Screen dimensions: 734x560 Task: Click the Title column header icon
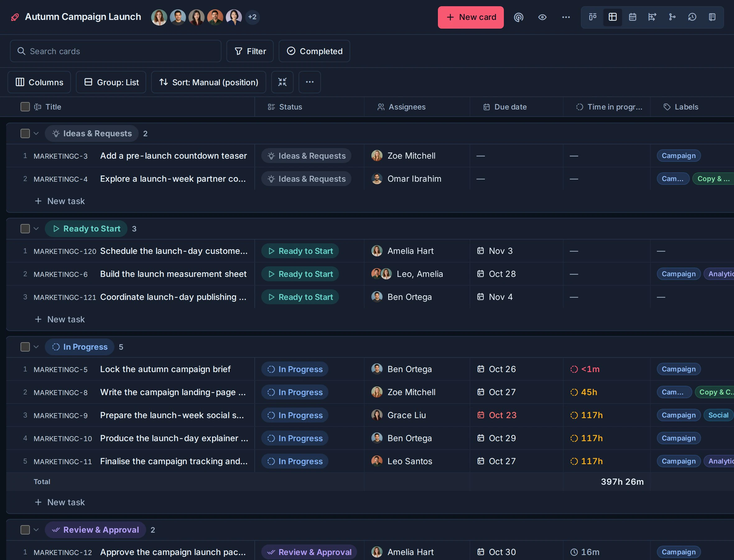38,107
